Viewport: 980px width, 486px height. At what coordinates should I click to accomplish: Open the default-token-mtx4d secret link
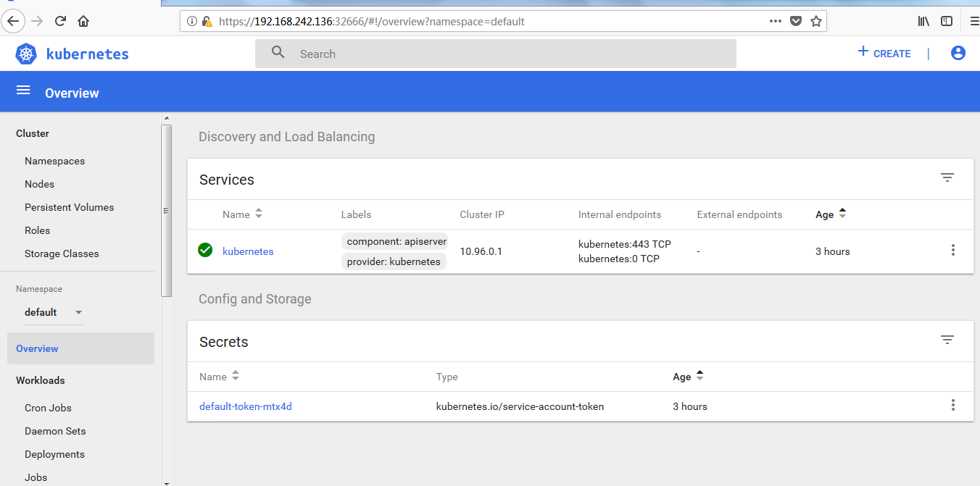[246, 406]
